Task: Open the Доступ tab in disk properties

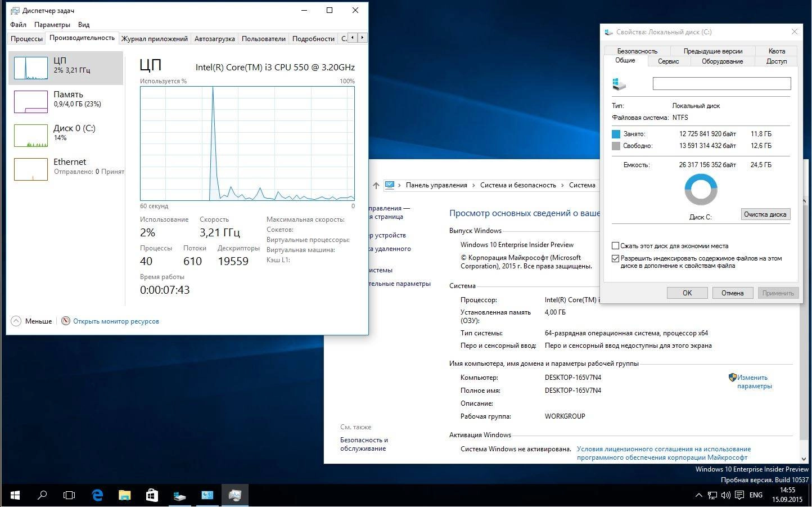Action: pos(777,61)
